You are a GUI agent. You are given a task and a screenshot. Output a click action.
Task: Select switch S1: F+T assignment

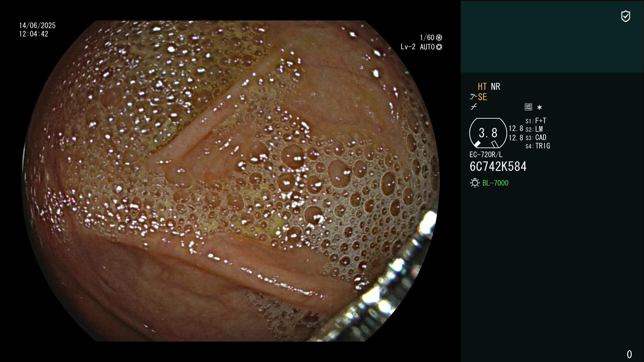point(536,121)
